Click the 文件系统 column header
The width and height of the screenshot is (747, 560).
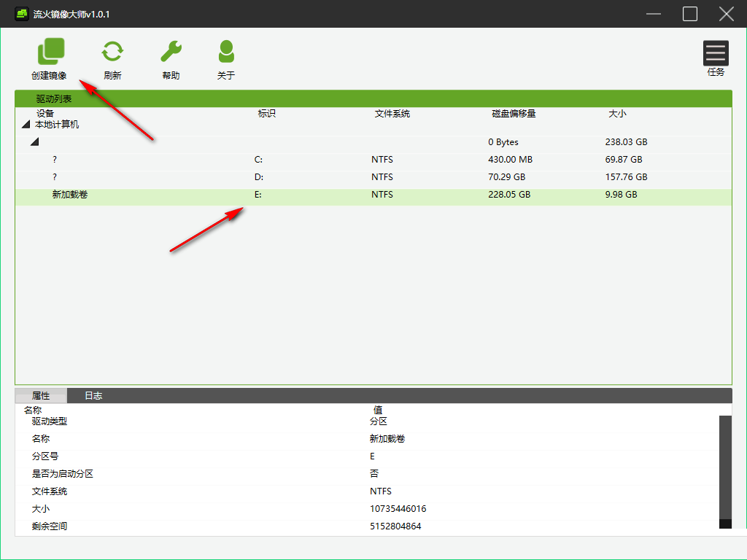(x=392, y=114)
